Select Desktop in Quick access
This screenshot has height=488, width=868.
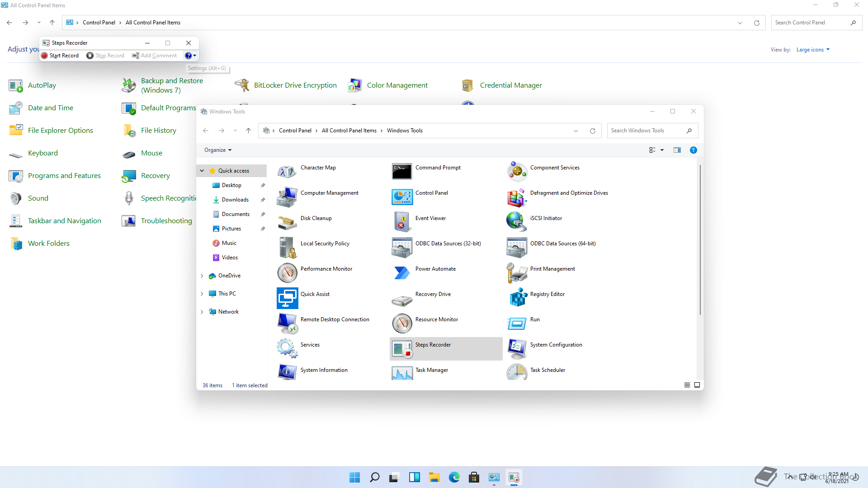231,185
